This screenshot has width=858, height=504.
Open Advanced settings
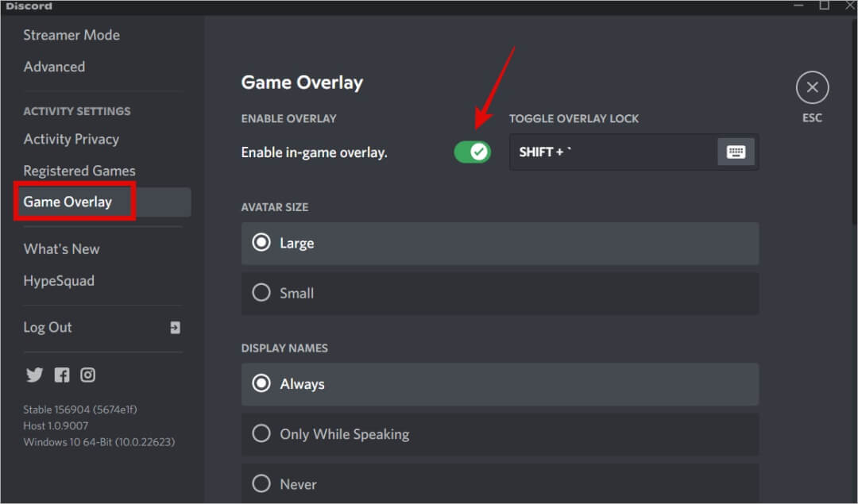[x=54, y=67]
